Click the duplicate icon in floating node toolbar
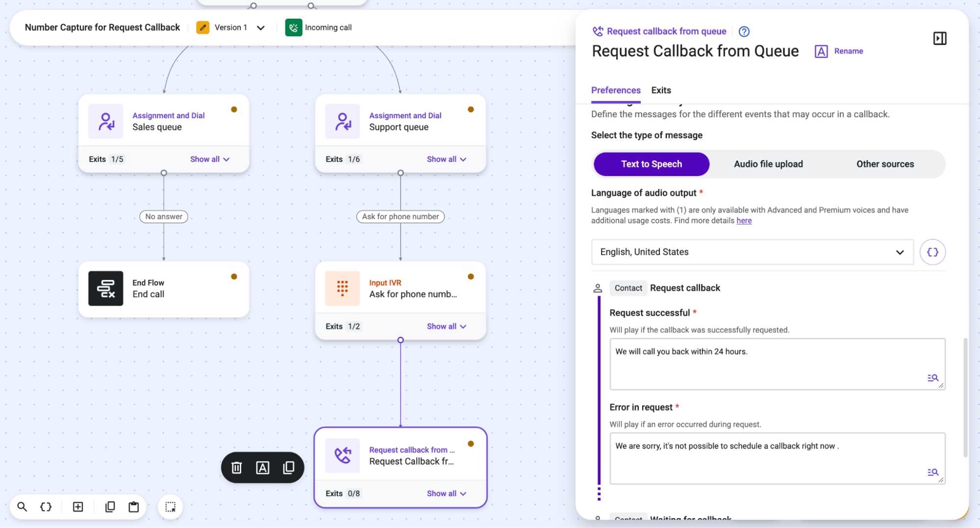This screenshot has width=980, height=528. click(x=289, y=468)
